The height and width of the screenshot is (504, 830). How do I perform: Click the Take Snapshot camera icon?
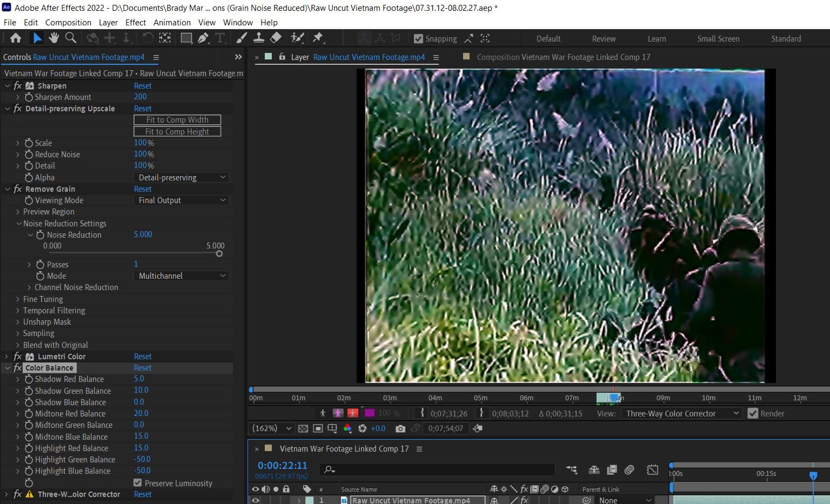pyautogui.click(x=400, y=428)
